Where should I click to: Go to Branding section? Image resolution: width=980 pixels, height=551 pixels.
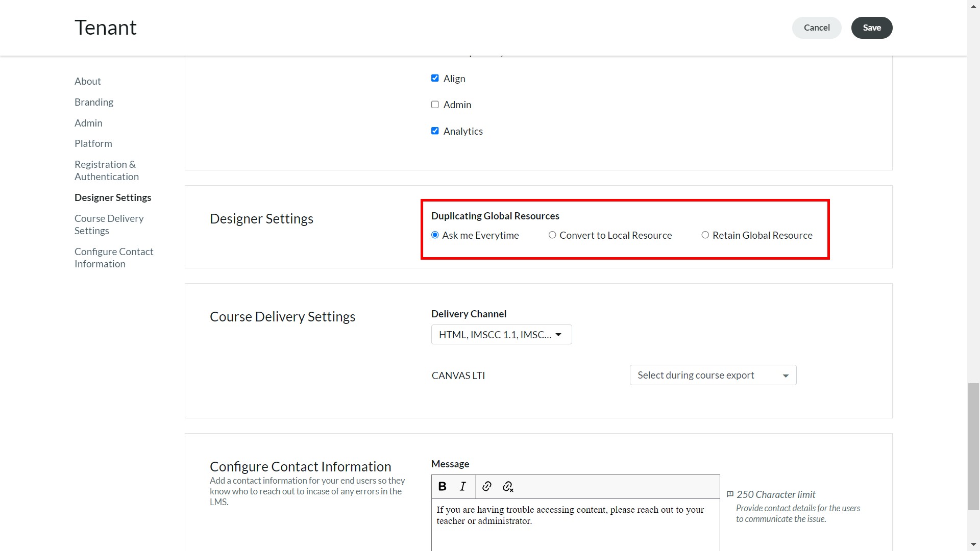pyautogui.click(x=94, y=102)
